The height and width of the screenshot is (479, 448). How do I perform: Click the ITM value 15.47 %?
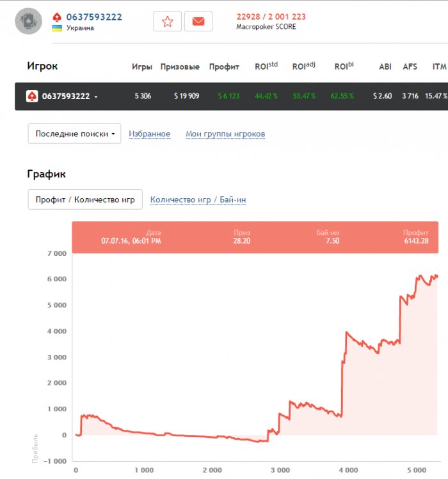(436, 96)
